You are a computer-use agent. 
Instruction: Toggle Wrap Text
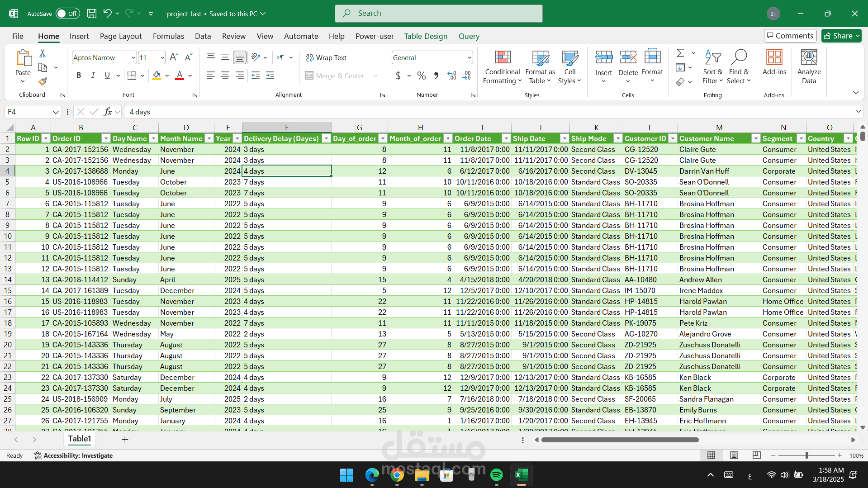[326, 57]
